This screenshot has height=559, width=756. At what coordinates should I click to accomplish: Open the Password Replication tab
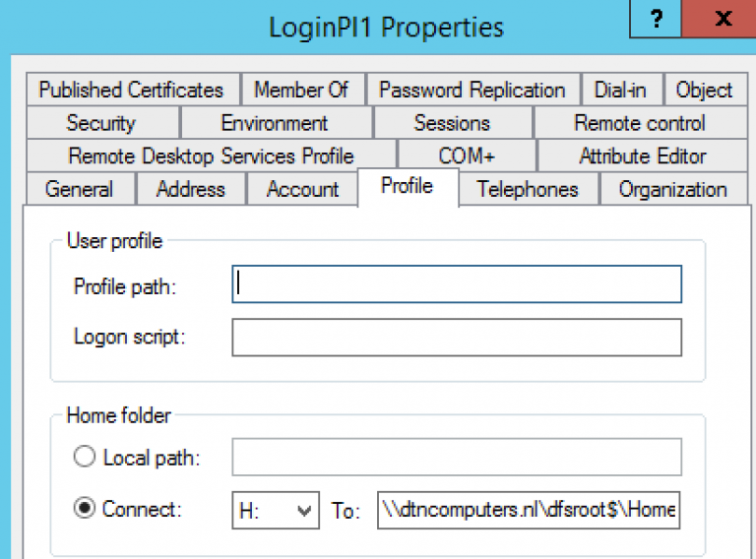[x=472, y=90]
